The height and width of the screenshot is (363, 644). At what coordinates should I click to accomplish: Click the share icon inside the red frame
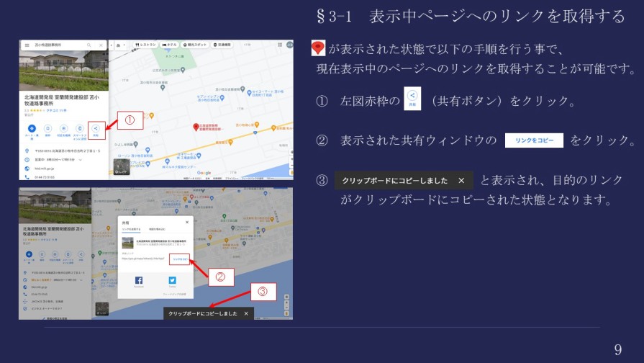tap(96, 130)
